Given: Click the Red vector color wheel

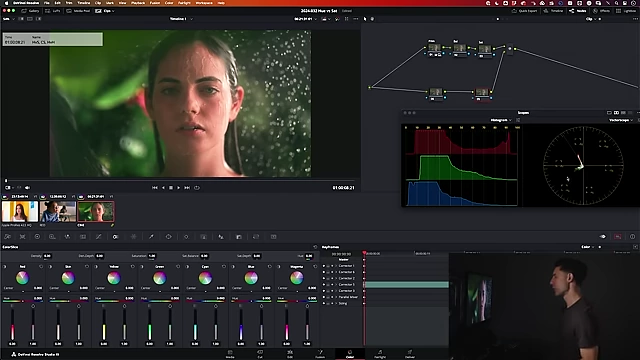Looking at the screenshot, I should [x=22, y=278].
